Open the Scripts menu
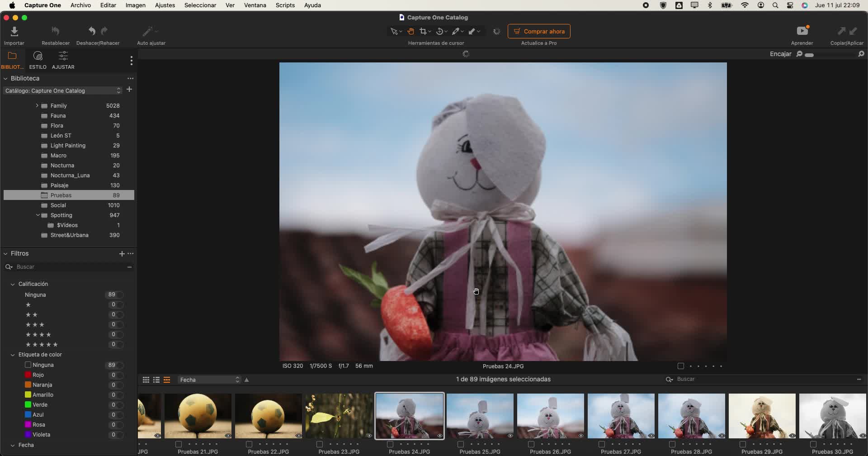868x456 pixels. [285, 5]
